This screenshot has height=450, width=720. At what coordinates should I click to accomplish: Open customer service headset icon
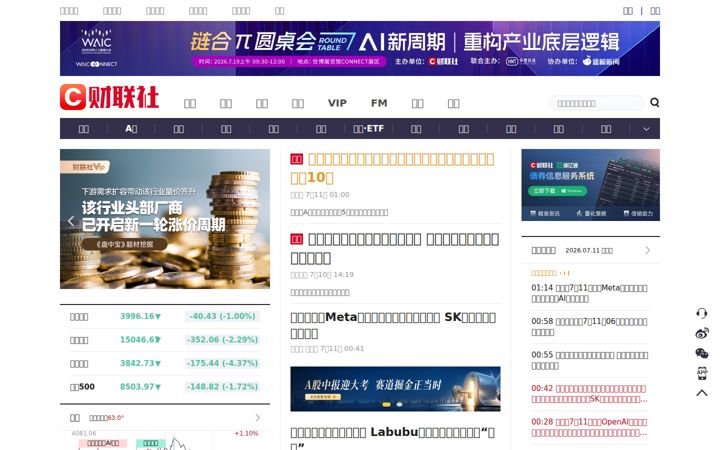click(x=701, y=313)
